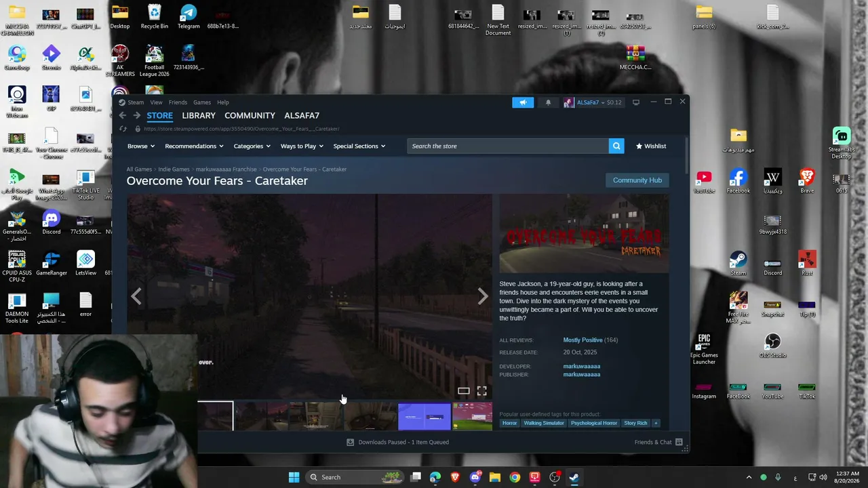The image size is (868, 488).
Task: Open Mostly Positive reviews link
Action: point(583,340)
